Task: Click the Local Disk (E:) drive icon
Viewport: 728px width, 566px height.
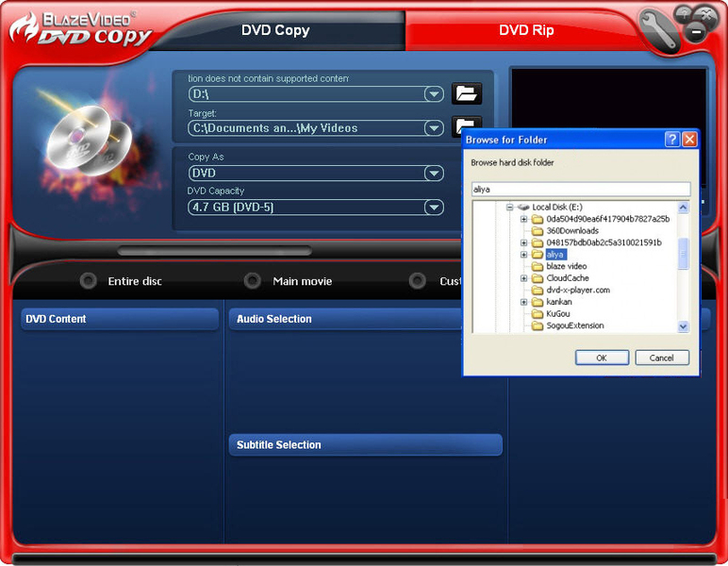Action: click(523, 208)
